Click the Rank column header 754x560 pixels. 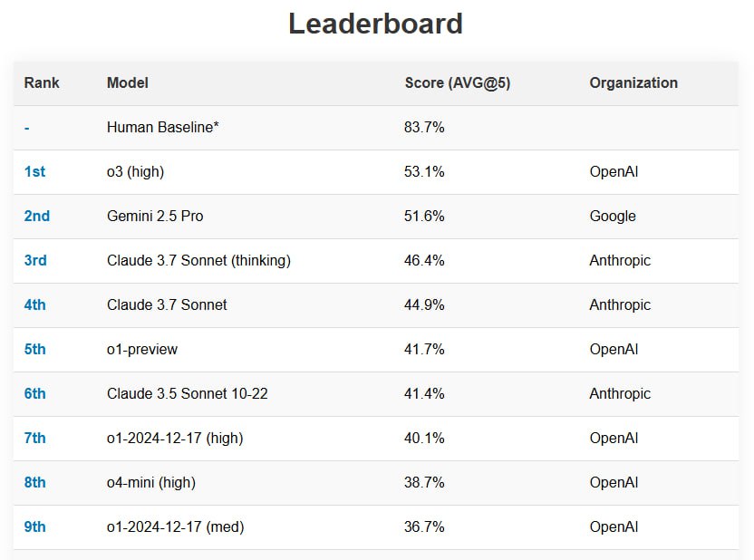[42, 82]
